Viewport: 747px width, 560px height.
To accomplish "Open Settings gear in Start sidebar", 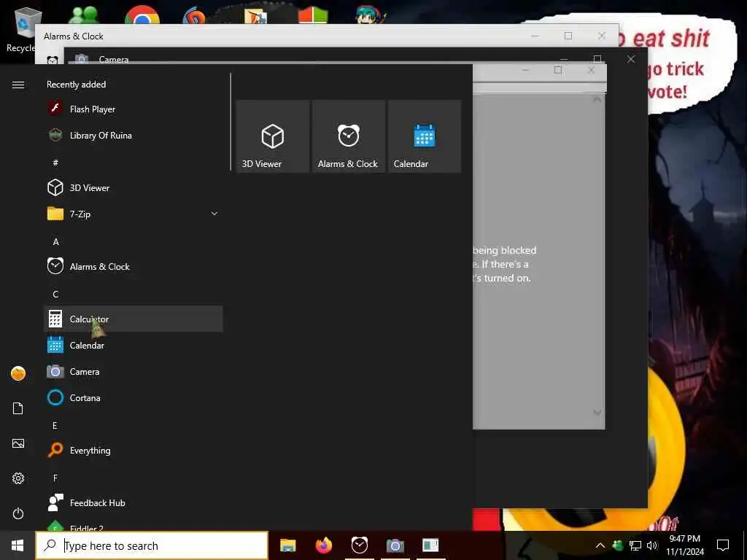I will point(18,478).
